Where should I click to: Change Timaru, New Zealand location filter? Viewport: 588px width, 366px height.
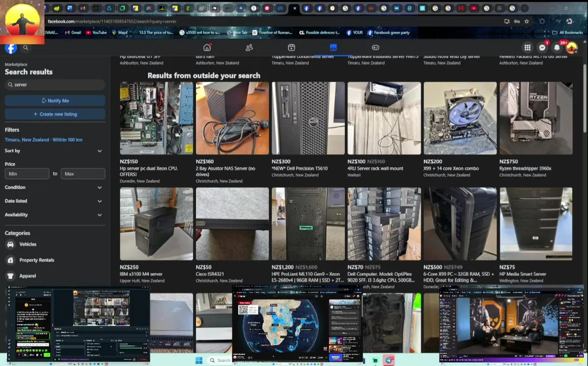[44, 139]
